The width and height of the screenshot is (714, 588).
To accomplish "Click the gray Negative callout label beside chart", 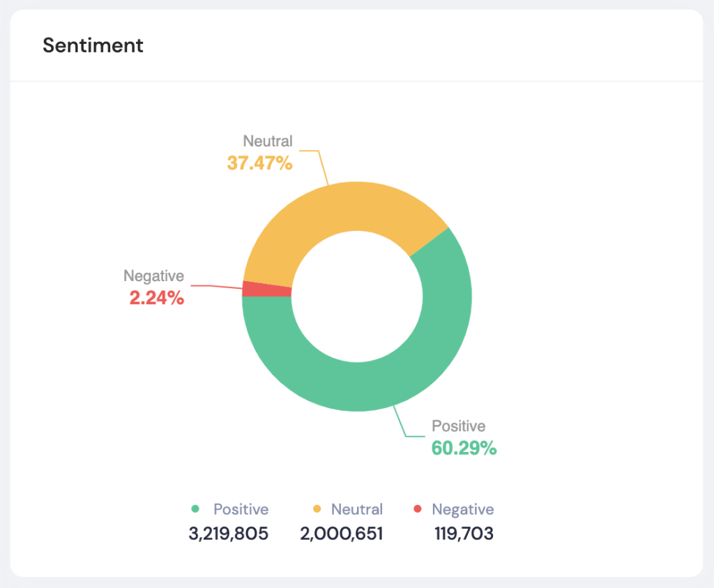I will (x=153, y=276).
